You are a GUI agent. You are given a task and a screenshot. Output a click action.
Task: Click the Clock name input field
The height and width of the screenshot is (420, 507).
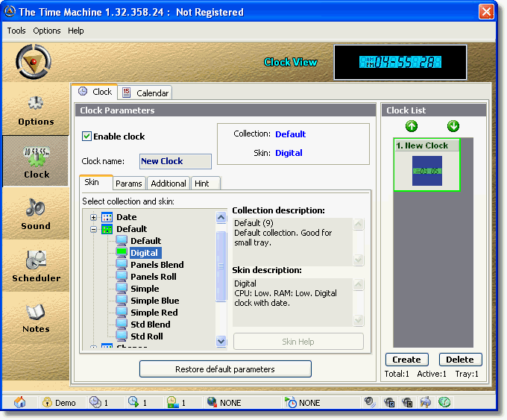coord(175,161)
